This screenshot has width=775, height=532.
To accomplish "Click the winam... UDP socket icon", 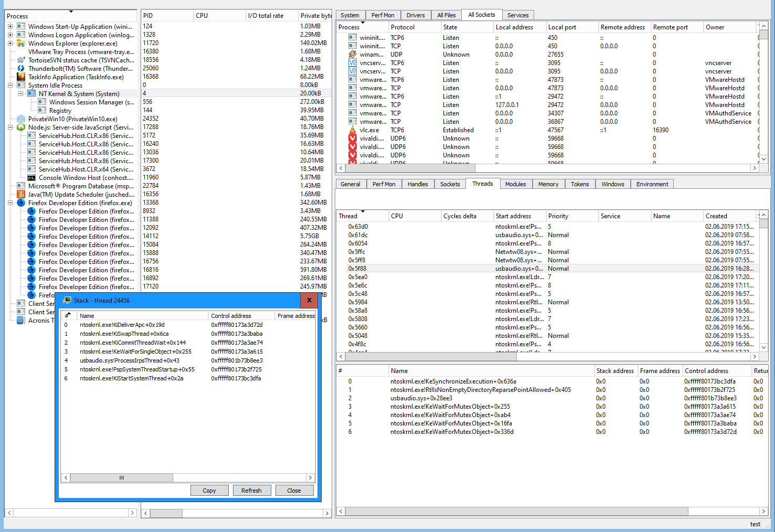I will click(x=353, y=54).
